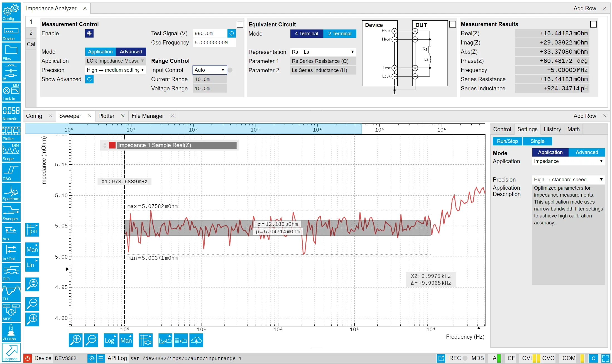Open the Precision dropdown in Measurement Control

click(x=116, y=70)
